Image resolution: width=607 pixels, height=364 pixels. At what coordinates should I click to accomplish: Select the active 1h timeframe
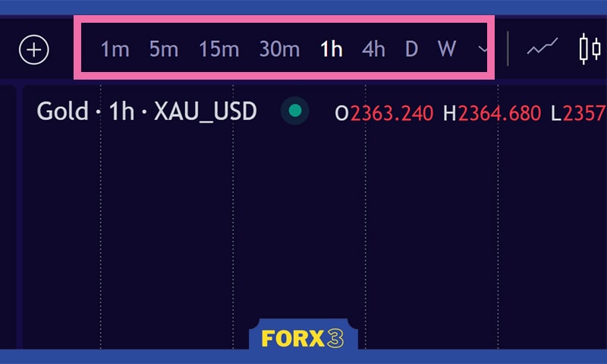[x=331, y=50]
